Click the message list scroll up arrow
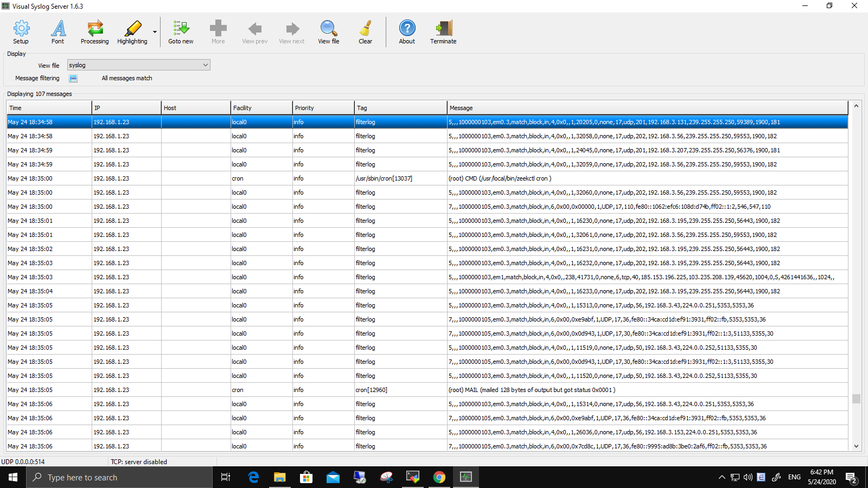Viewport: 868px width, 488px height. [856, 106]
